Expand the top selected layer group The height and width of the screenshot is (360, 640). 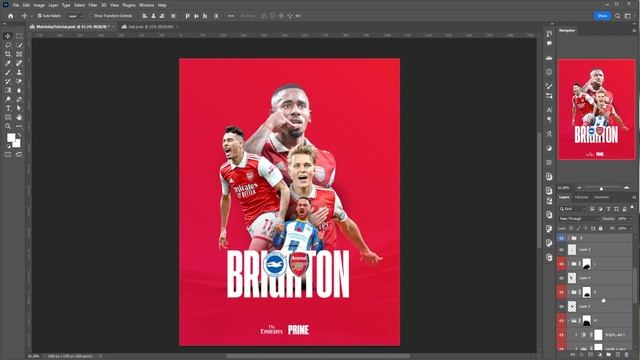tap(569, 238)
